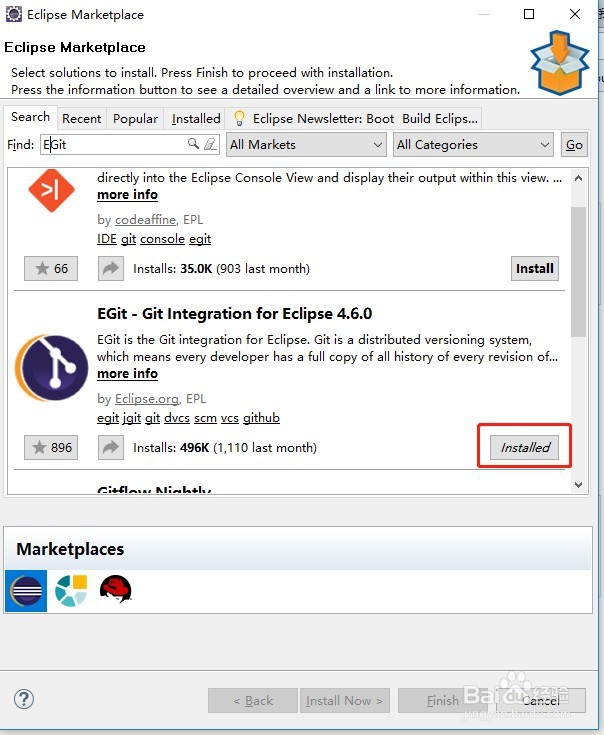604x735 pixels.
Task: Open the All Categories dropdown
Action: 473,144
